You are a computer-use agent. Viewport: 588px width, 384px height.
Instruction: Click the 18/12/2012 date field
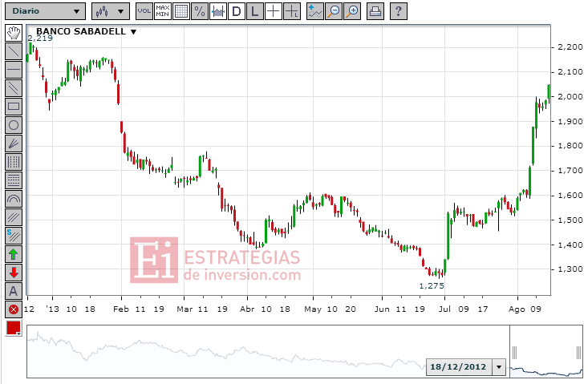(x=458, y=367)
